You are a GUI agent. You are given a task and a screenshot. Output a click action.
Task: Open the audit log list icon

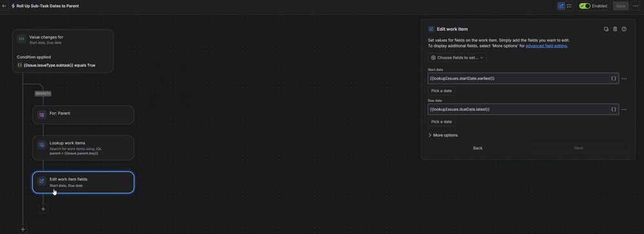click(569, 6)
